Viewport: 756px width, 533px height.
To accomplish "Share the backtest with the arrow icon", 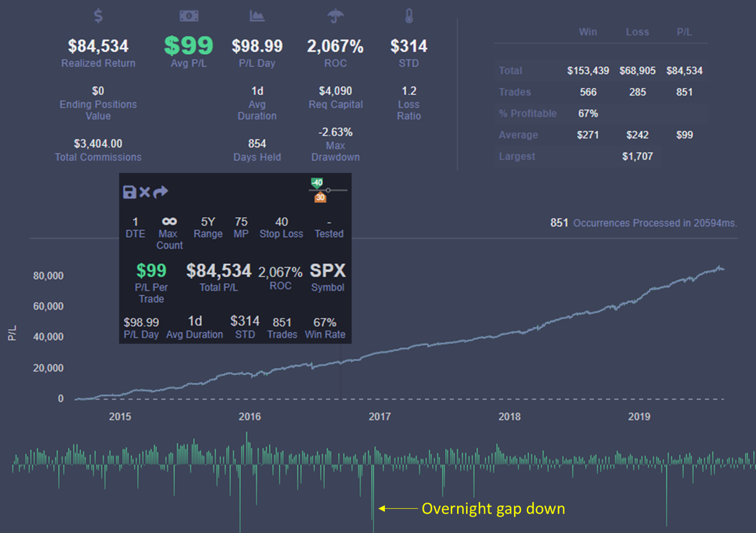I will (x=160, y=192).
